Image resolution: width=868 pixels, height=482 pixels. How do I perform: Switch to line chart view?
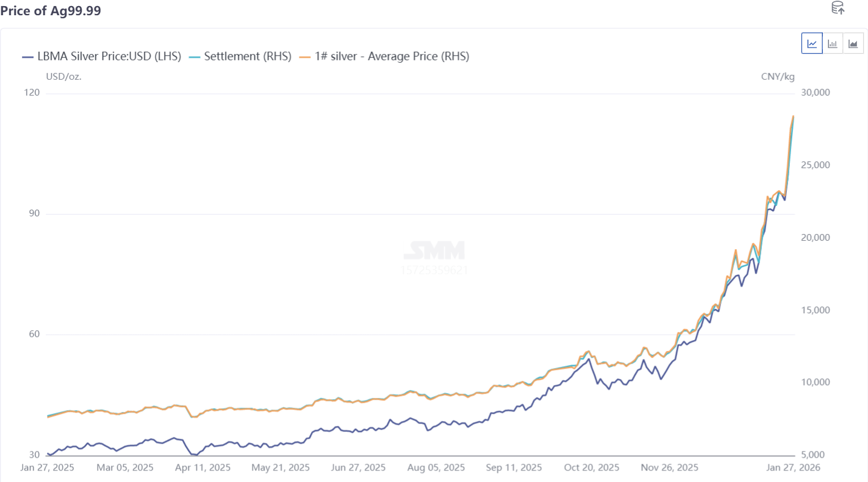click(x=812, y=43)
